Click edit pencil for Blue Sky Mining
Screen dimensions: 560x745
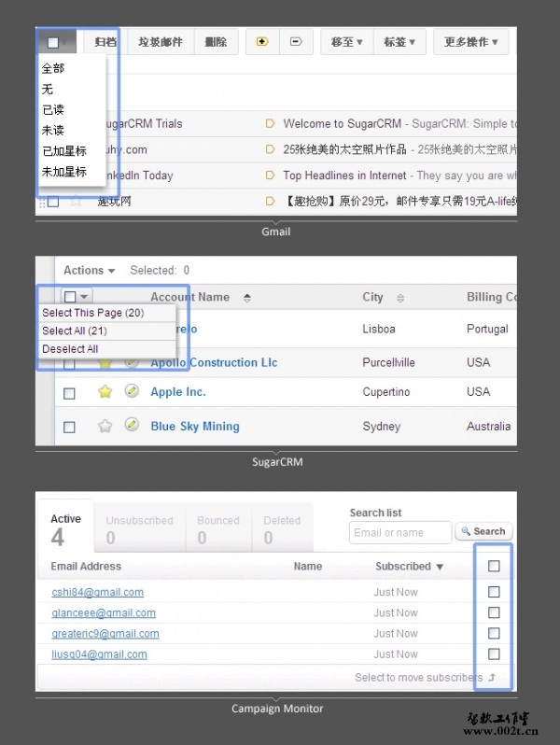pos(132,424)
